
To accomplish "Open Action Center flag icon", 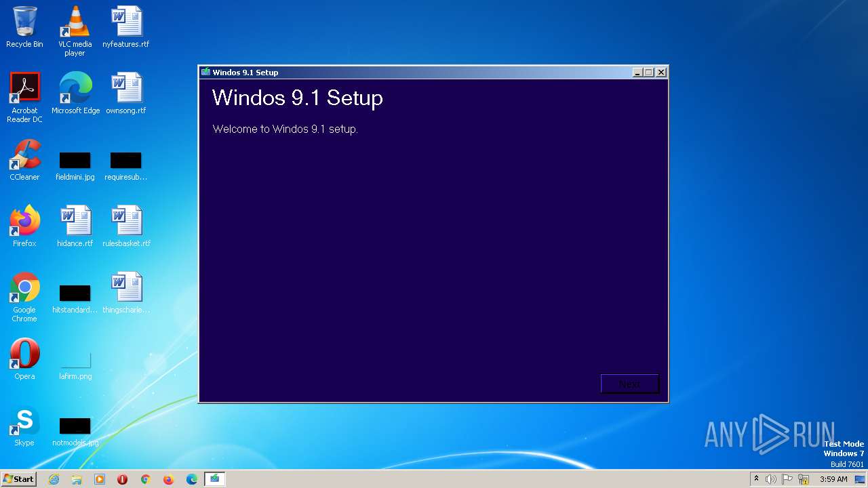I will [787, 479].
